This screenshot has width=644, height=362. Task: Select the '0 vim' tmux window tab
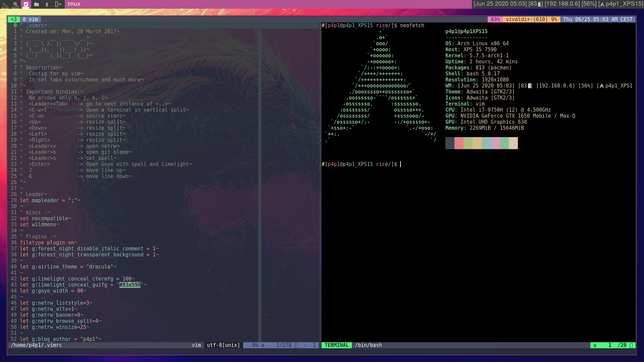[x=30, y=19]
